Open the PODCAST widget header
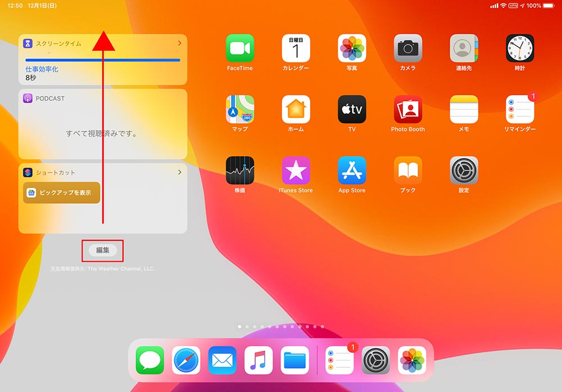This screenshot has height=392, width=562. point(44,98)
